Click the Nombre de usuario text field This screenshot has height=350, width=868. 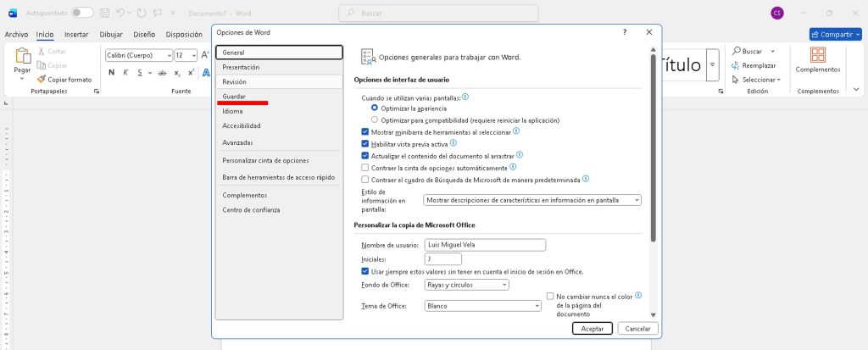pyautogui.click(x=484, y=245)
